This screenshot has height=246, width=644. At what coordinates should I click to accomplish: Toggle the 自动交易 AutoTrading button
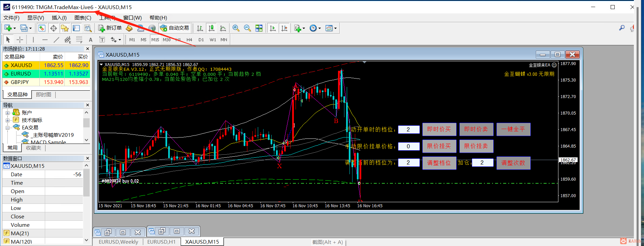click(x=175, y=28)
